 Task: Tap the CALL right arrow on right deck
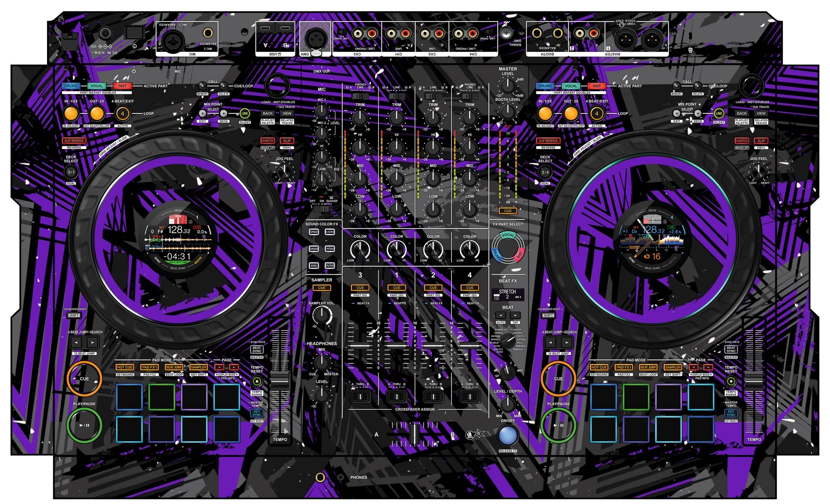pyautogui.click(x=697, y=86)
